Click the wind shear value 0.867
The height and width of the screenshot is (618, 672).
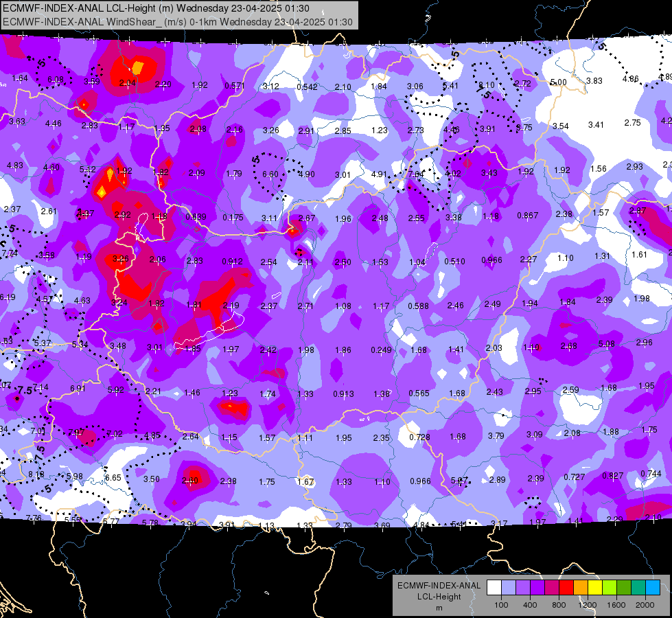point(528,216)
